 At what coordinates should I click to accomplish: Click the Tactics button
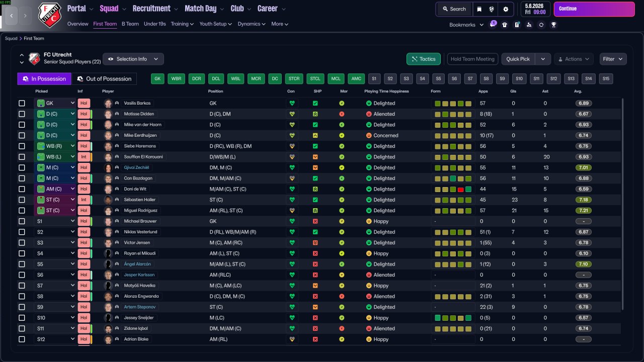(x=424, y=59)
